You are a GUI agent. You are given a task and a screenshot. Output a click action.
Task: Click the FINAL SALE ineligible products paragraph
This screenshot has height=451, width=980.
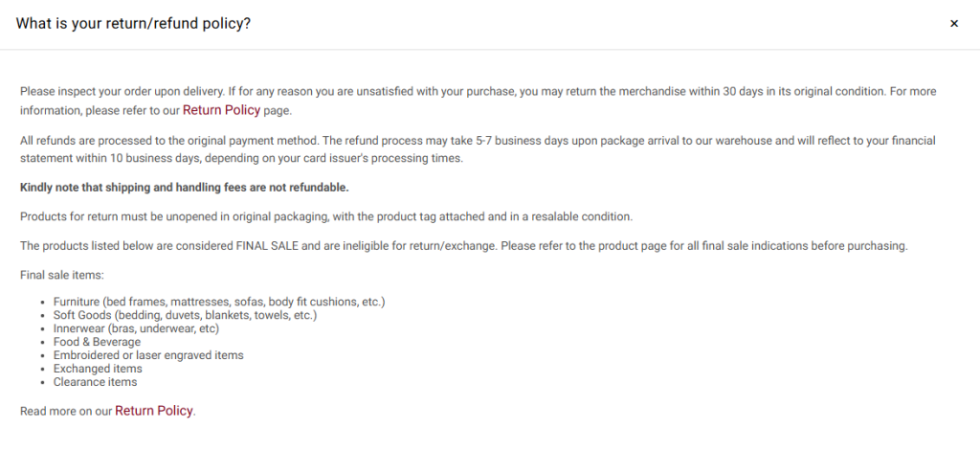pos(463,246)
